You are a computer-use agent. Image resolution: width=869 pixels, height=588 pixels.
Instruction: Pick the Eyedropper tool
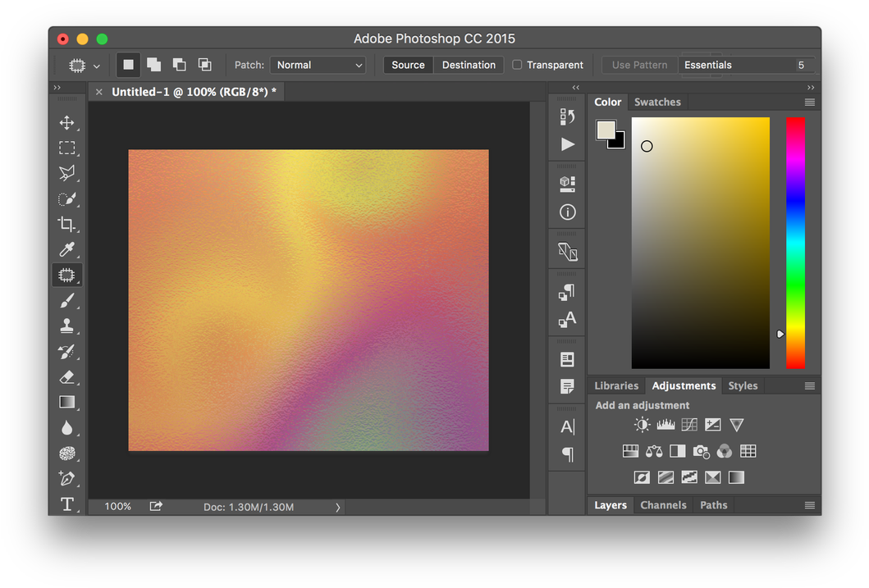click(67, 249)
